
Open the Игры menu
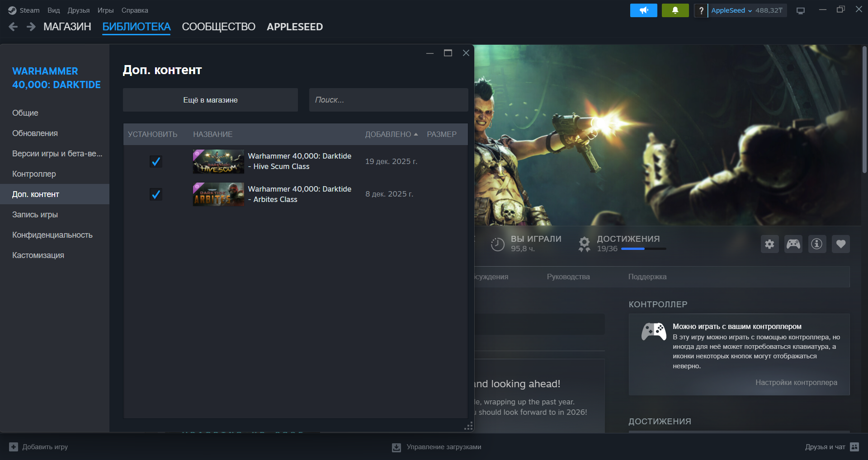pos(105,10)
